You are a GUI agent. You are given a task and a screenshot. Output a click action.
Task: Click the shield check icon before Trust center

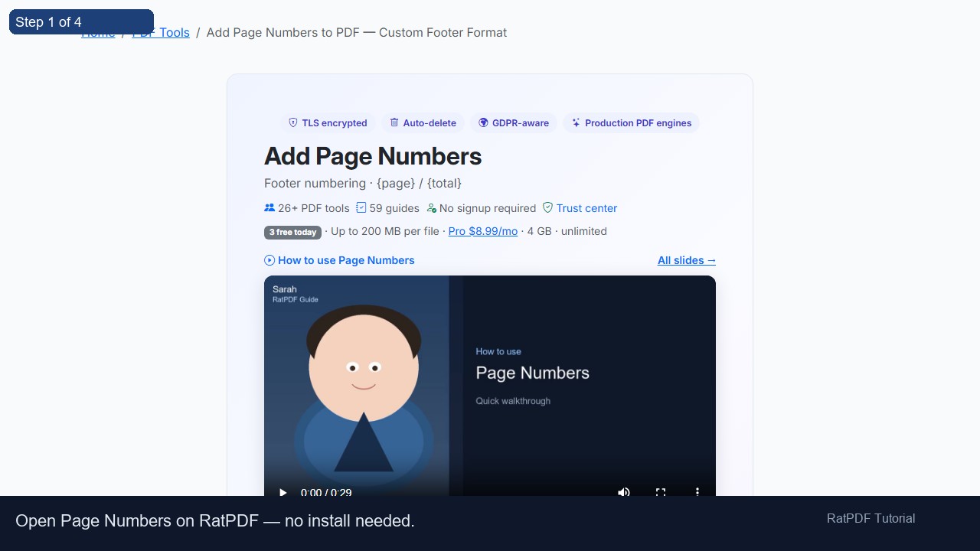(x=547, y=207)
